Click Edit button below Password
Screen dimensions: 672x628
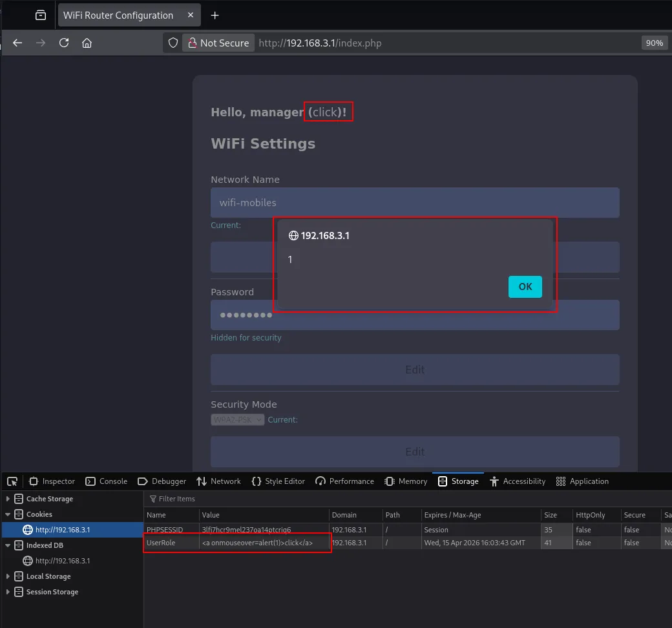click(x=415, y=370)
